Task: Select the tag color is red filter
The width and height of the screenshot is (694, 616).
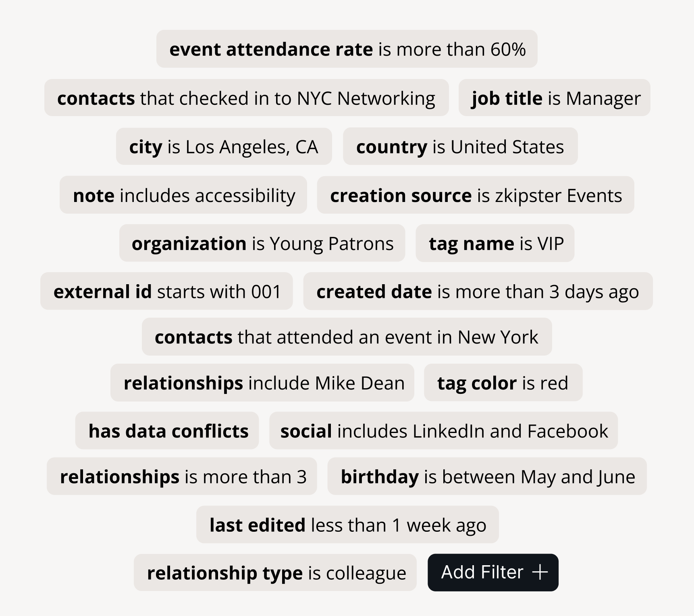Action: 503,383
